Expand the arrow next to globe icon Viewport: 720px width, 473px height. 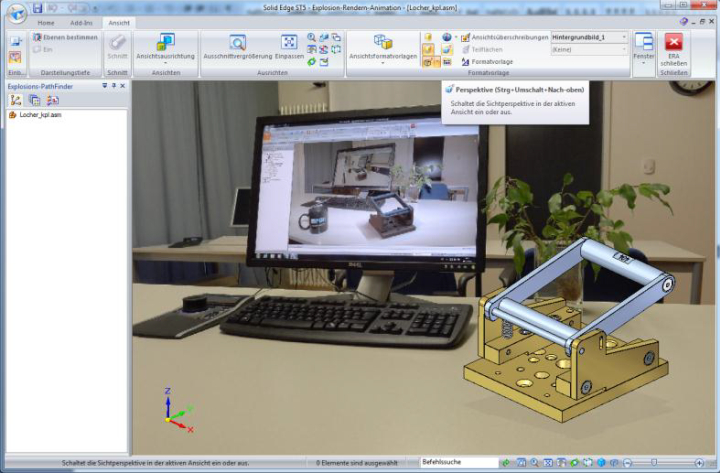[x=456, y=37]
